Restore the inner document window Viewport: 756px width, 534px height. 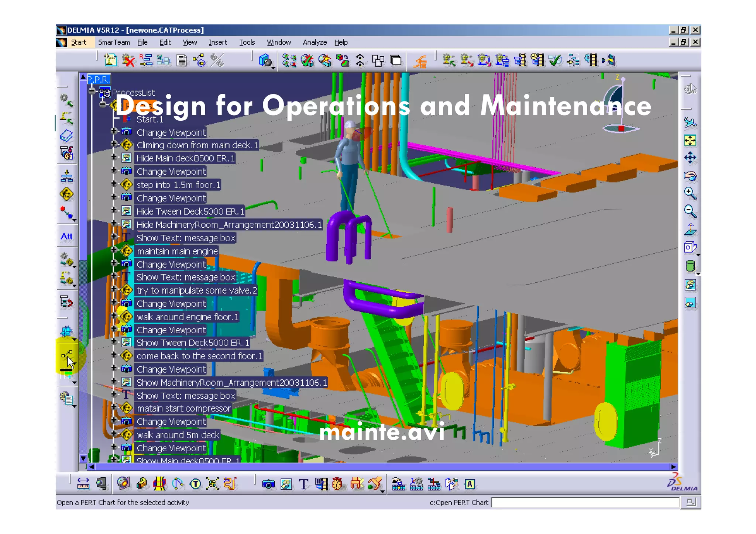(684, 42)
